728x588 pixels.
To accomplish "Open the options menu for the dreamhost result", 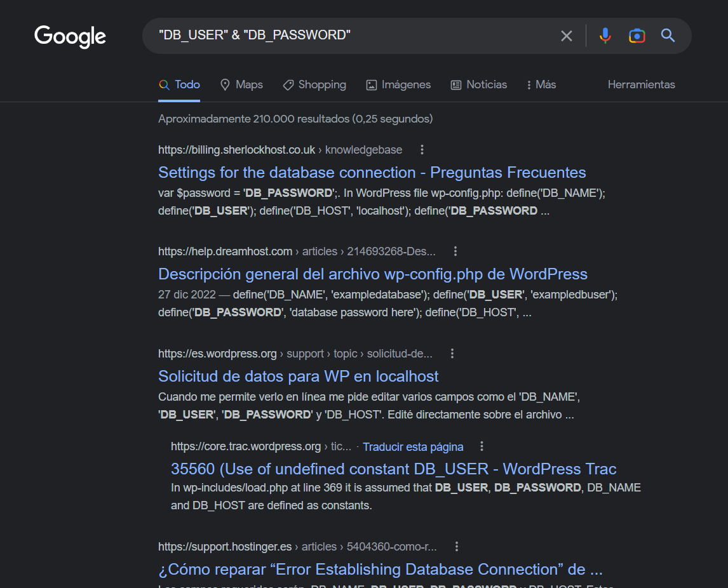I will 455,251.
